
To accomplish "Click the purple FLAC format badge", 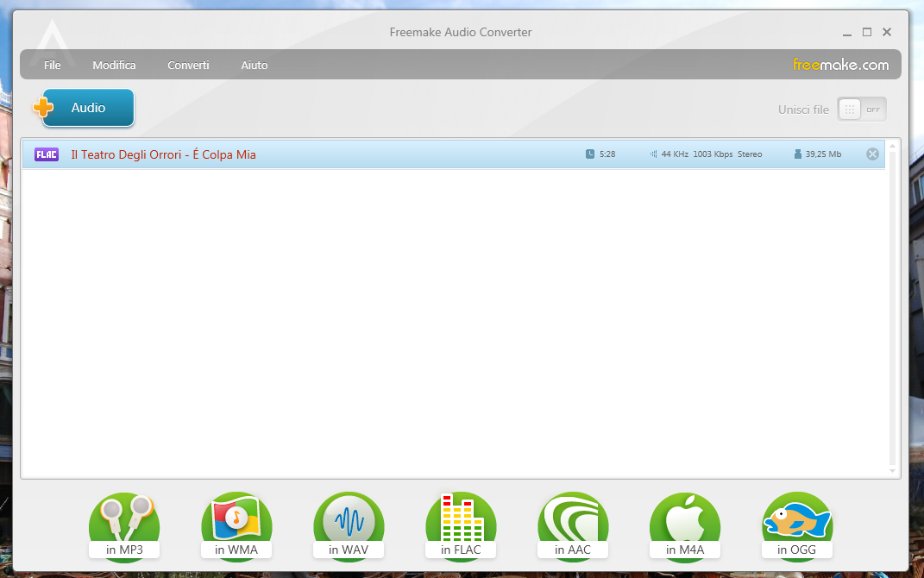I will point(47,154).
